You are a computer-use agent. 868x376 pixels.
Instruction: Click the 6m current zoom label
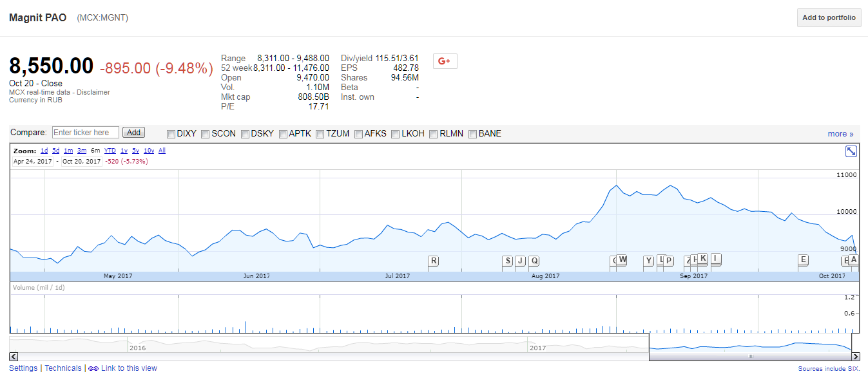[x=95, y=151]
